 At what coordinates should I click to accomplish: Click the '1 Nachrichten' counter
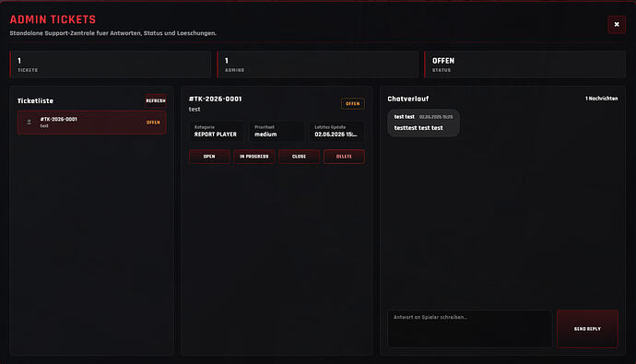pos(602,99)
